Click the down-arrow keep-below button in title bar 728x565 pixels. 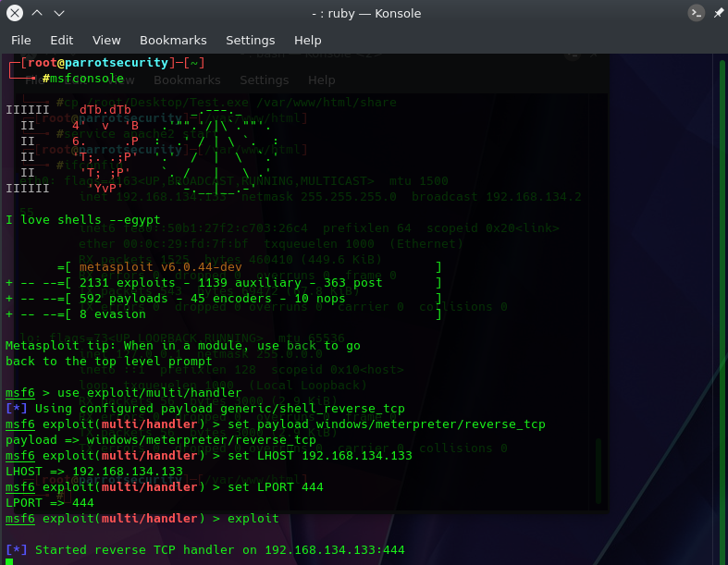pyautogui.click(x=59, y=13)
